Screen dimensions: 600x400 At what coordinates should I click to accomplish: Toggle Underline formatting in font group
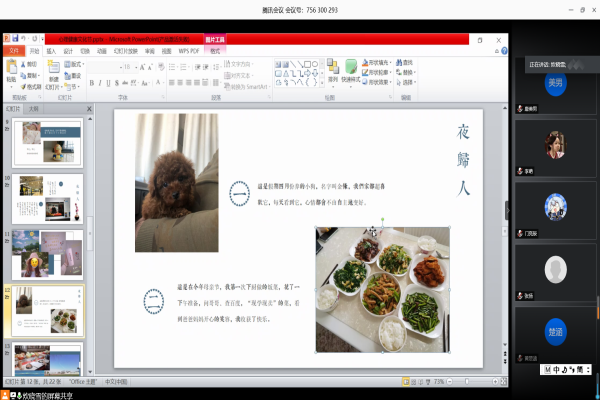pos(109,83)
